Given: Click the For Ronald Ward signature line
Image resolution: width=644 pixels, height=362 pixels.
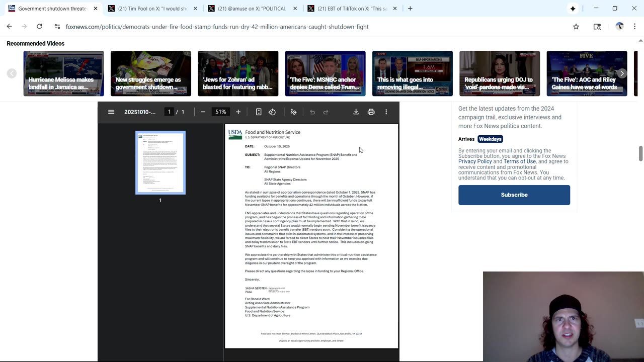Looking at the screenshot, I should (257, 299).
